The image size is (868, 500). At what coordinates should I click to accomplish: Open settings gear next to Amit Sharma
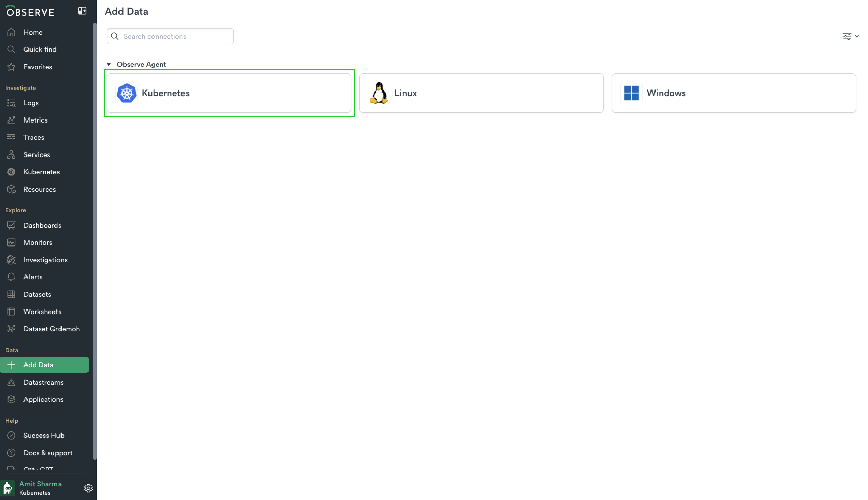pyautogui.click(x=88, y=488)
